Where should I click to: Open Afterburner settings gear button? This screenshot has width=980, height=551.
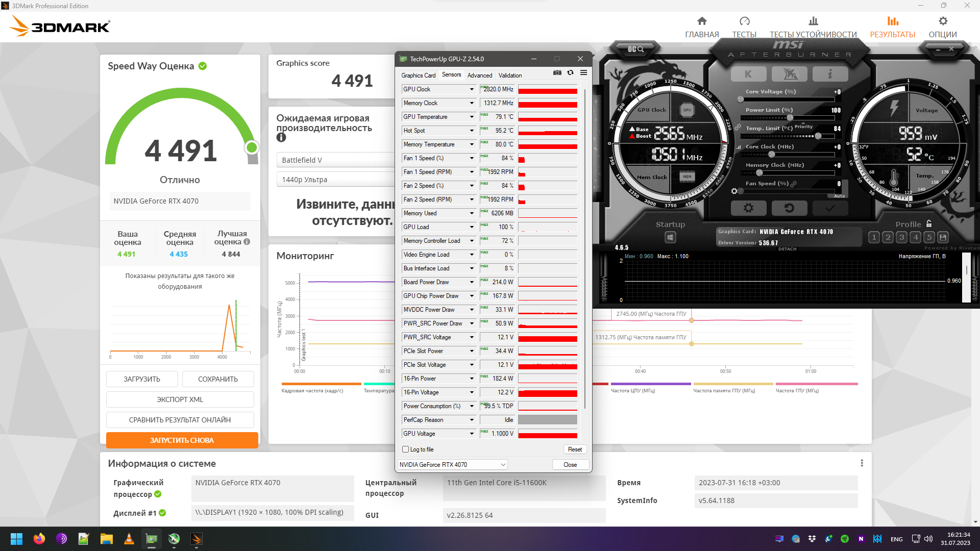(x=748, y=208)
